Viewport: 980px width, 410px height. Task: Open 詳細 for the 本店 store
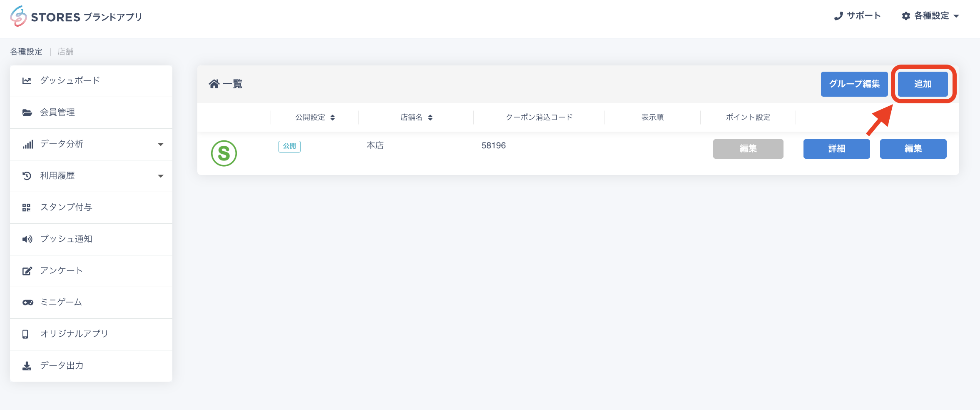click(836, 149)
